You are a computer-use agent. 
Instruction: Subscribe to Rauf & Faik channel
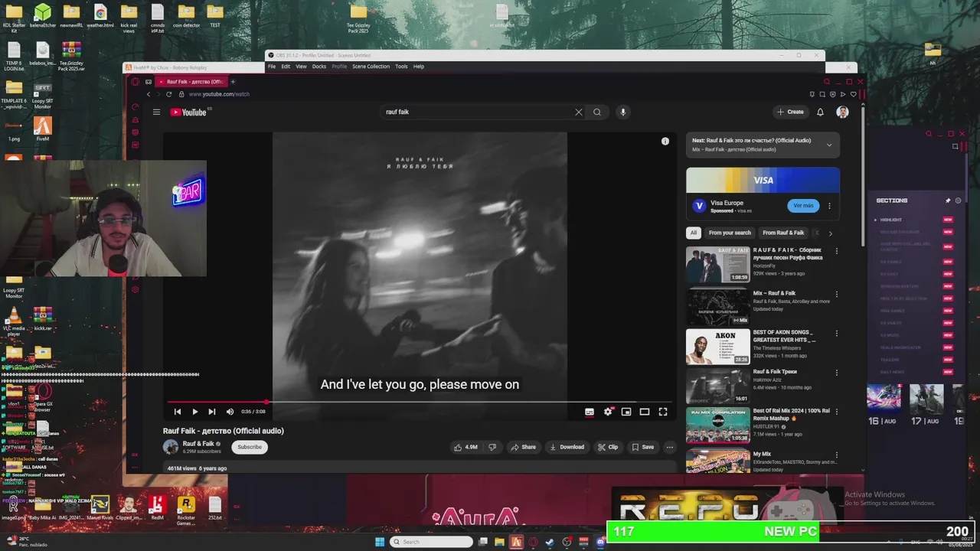click(250, 447)
